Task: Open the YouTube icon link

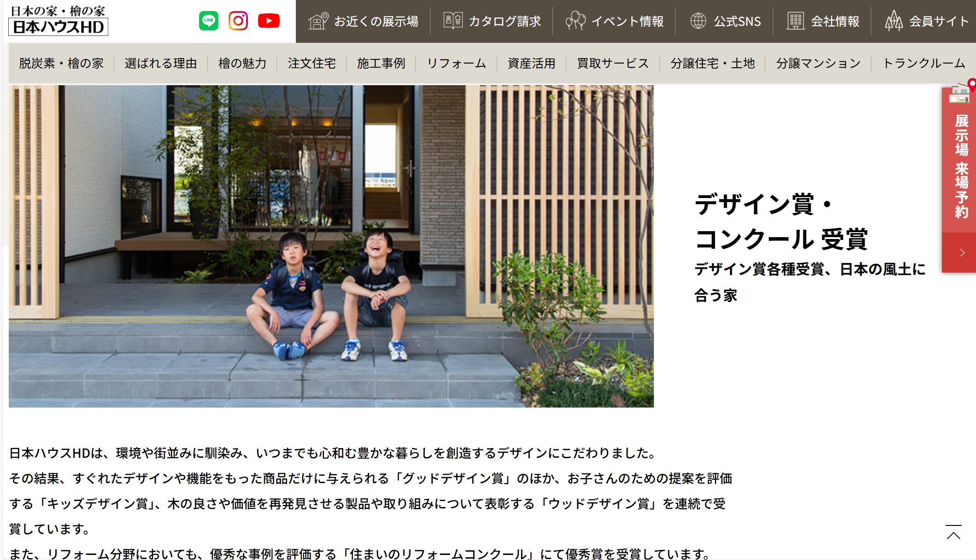Action: pos(269,21)
